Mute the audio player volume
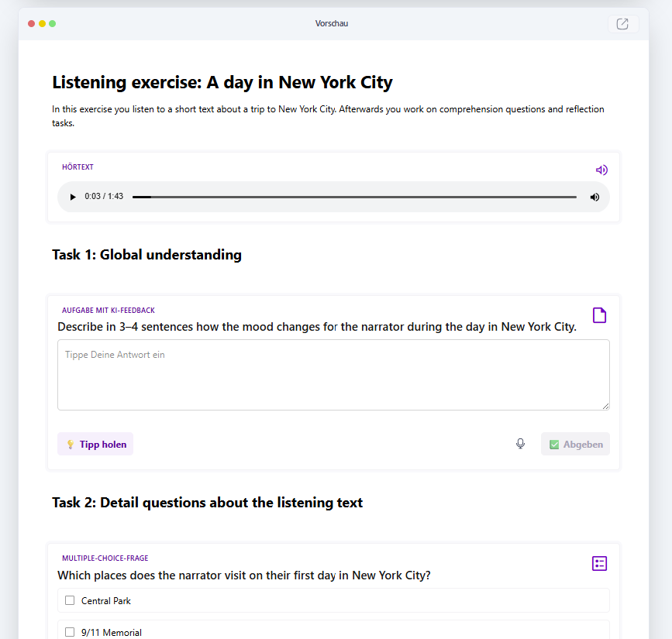 (x=594, y=197)
